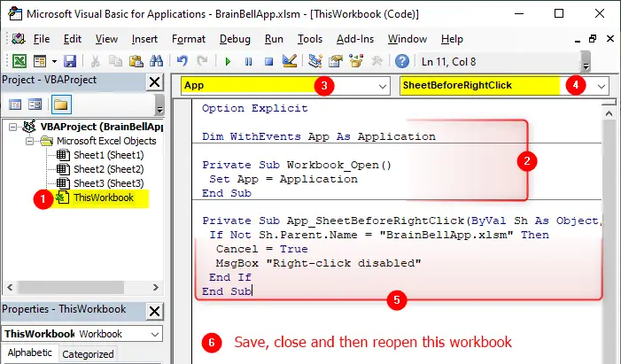Collapse the Microsoft Excel Objects folder
This screenshot has height=364, width=621.
point(29,141)
